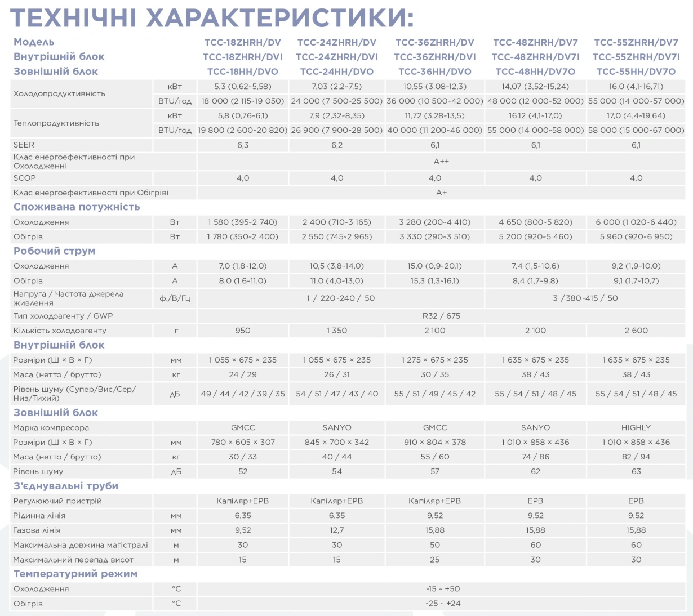Click section heading Внутрішній блок
693x616 pixels.
click(59, 345)
